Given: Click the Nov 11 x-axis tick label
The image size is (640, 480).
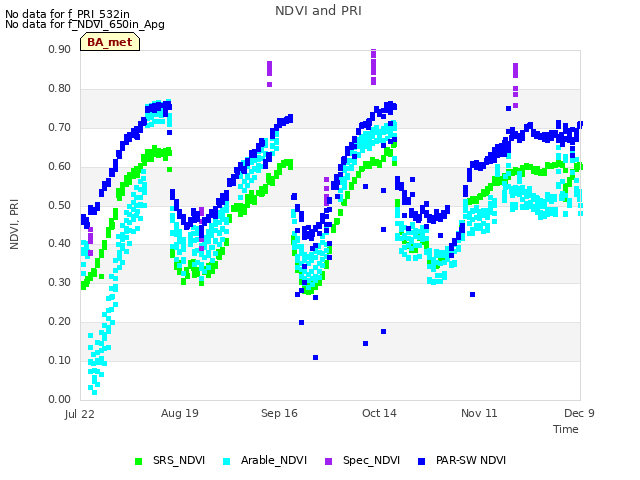Looking at the screenshot, I should pos(479,413).
